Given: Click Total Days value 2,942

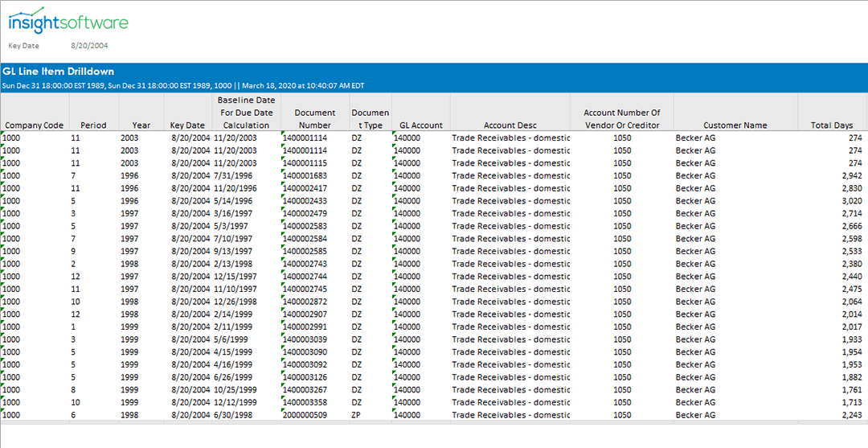Looking at the screenshot, I should pyautogui.click(x=851, y=175).
